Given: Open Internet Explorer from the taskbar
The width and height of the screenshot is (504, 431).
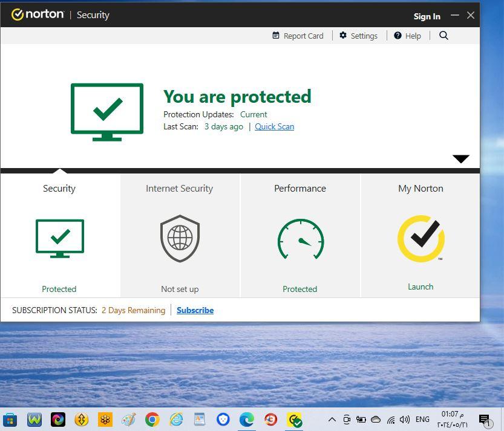Looking at the screenshot, I should coord(176,420).
